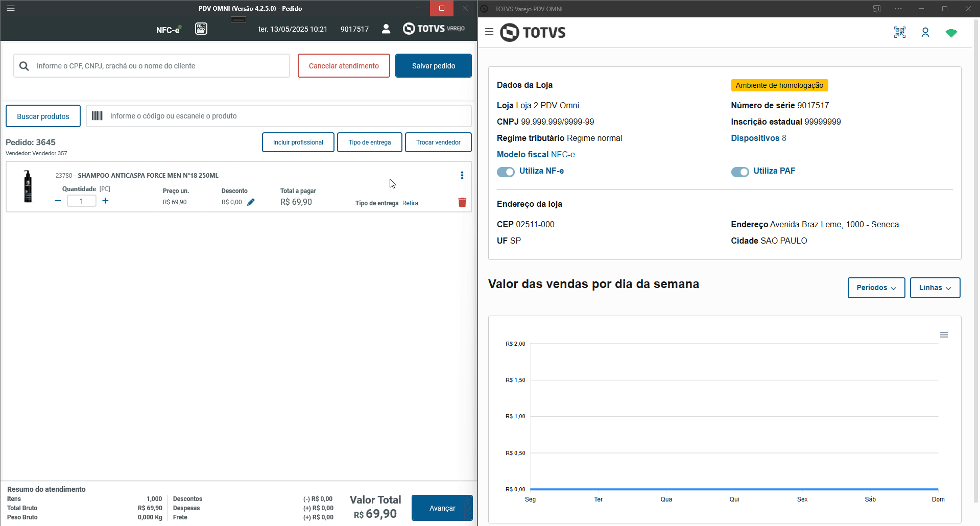Click the TOTVS app icon in title bar
The height and width of the screenshot is (526, 980).
pyautogui.click(x=484, y=9)
